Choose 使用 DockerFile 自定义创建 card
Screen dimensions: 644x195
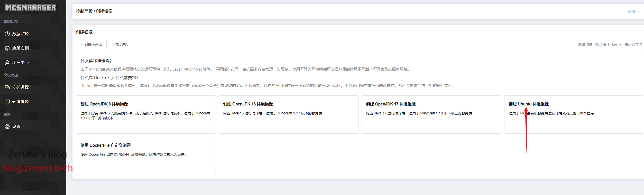pyautogui.click(x=146, y=156)
